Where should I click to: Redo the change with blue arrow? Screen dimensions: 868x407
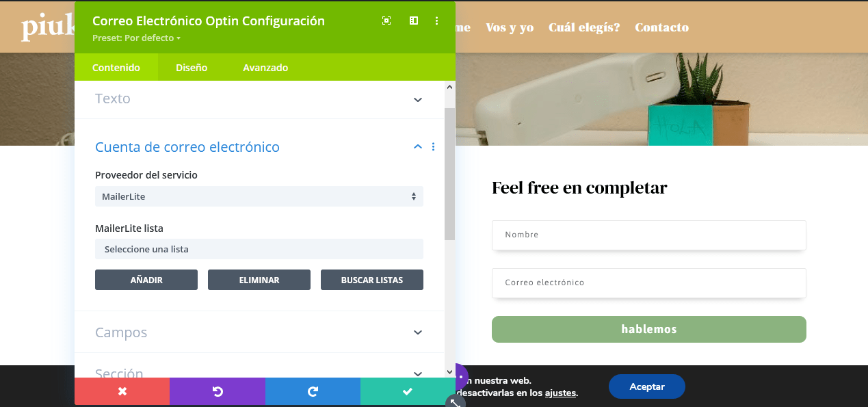tap(313, 391)
